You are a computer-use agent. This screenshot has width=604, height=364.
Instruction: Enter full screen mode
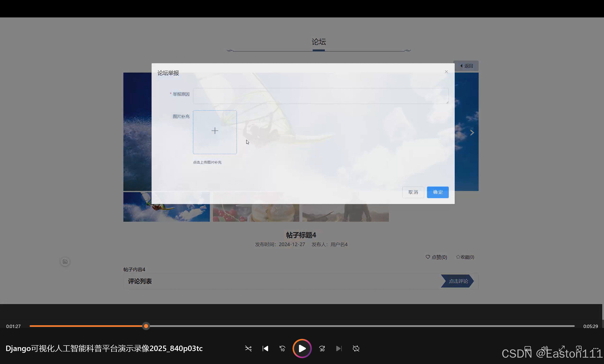(562, 348)
